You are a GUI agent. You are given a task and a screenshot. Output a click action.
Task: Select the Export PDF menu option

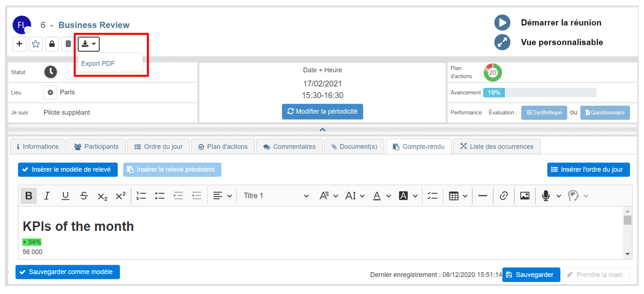(98, 64)
